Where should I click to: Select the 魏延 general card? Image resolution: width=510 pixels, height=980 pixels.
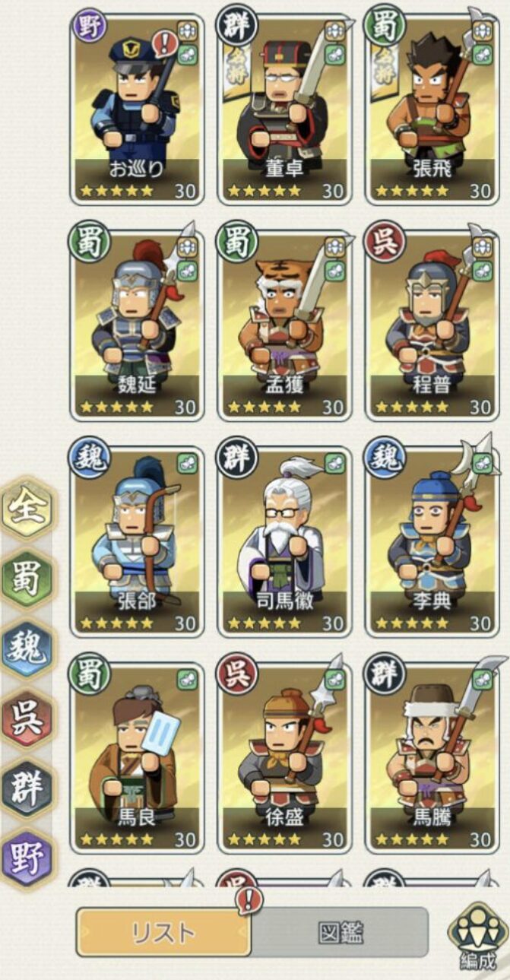[x=137, y=325]
